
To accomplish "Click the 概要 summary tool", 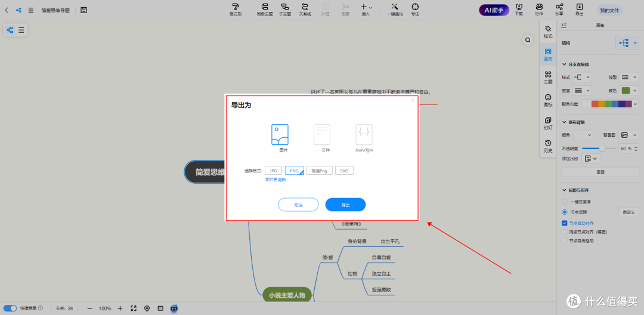I will tap(345, 10).
